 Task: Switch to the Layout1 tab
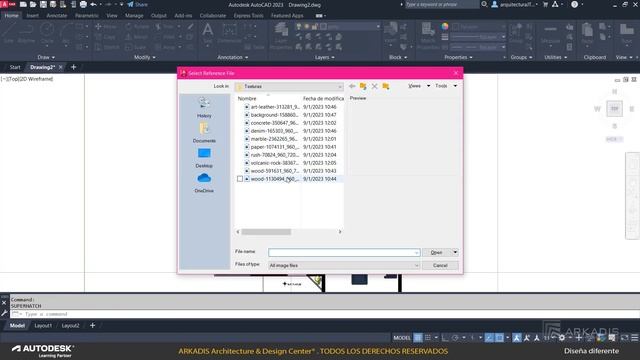tap(43, 326)
